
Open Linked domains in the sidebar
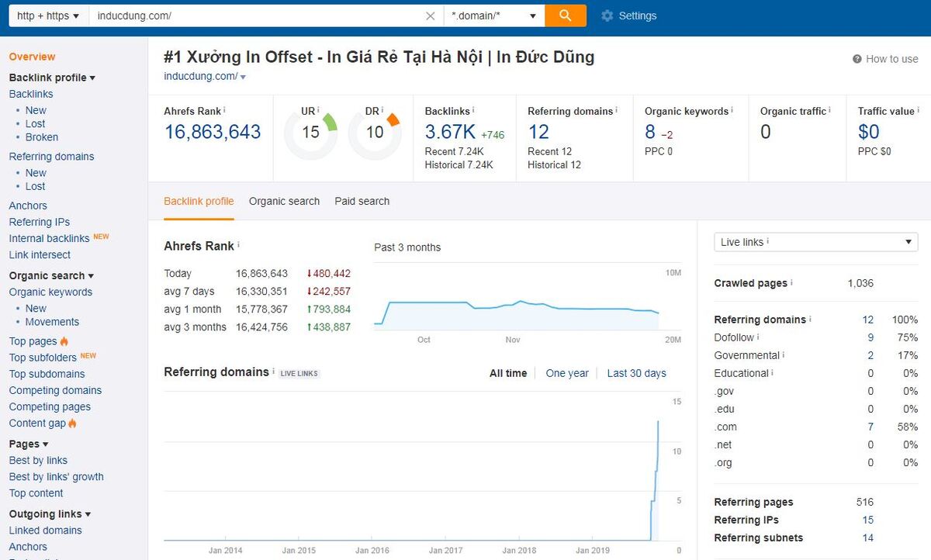tap(45, 530)
